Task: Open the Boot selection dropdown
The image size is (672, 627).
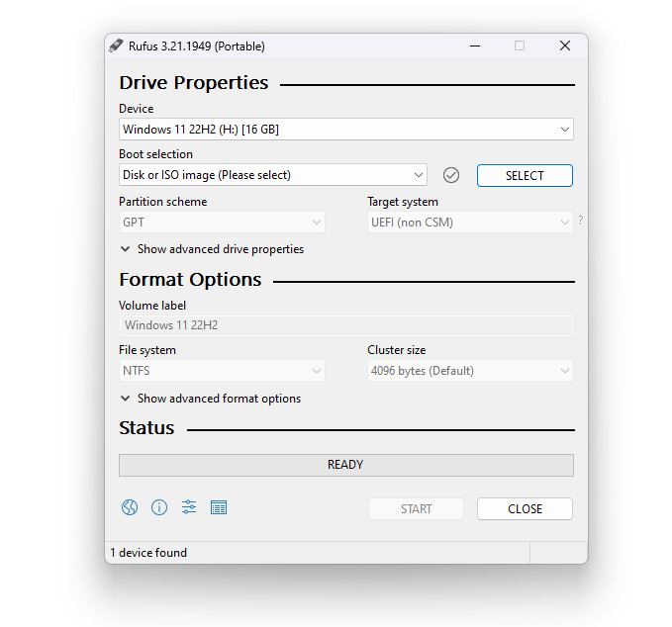Action: point(273,175)
